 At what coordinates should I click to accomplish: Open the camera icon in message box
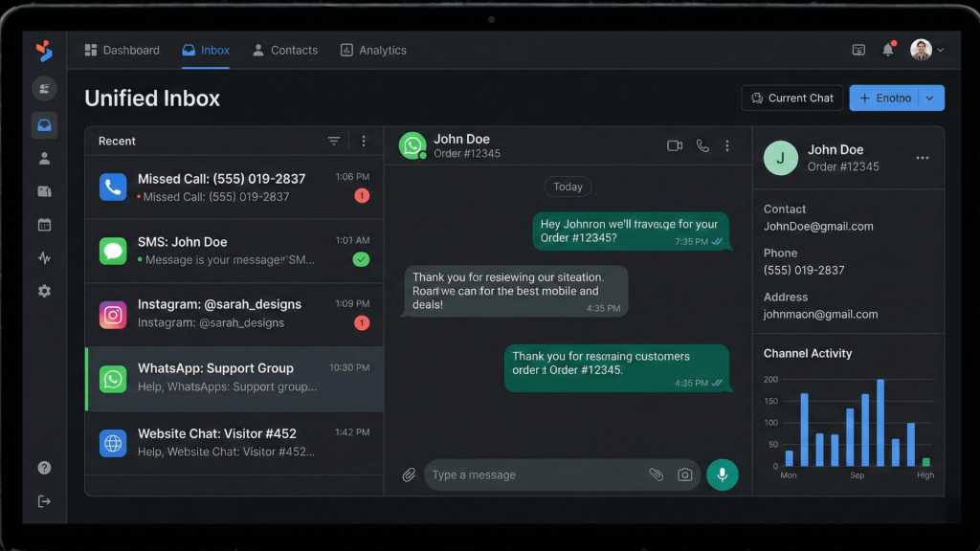coord(685,474)
